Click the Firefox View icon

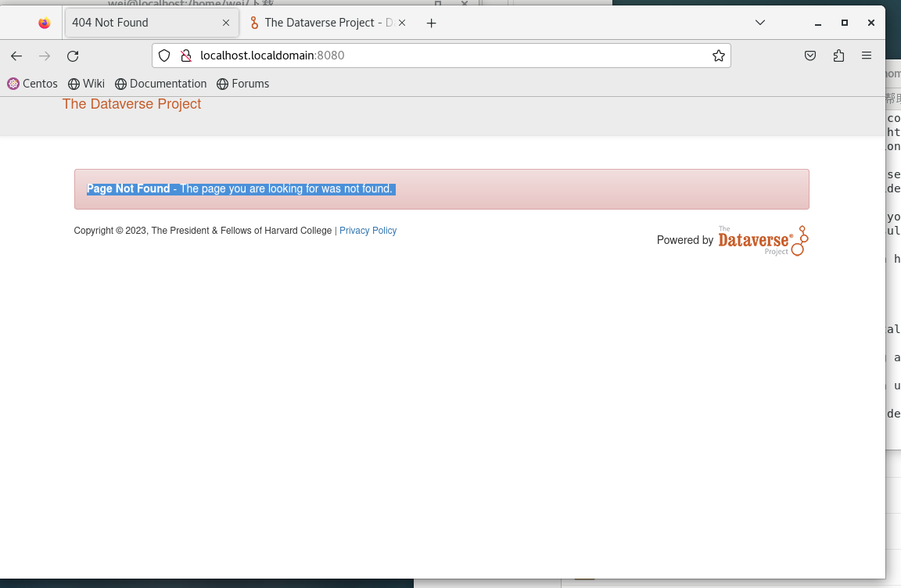(45, 23)
